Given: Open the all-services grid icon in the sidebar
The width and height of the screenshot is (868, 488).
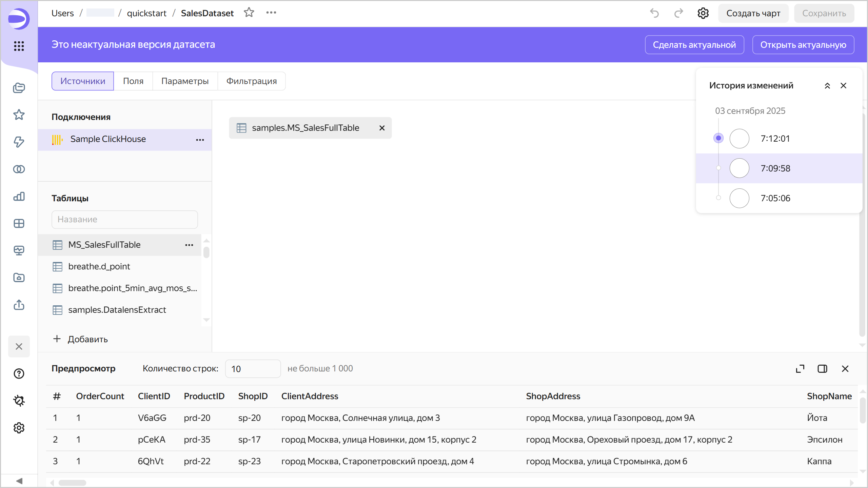Looking at the screenshot, I should [19, 46].
